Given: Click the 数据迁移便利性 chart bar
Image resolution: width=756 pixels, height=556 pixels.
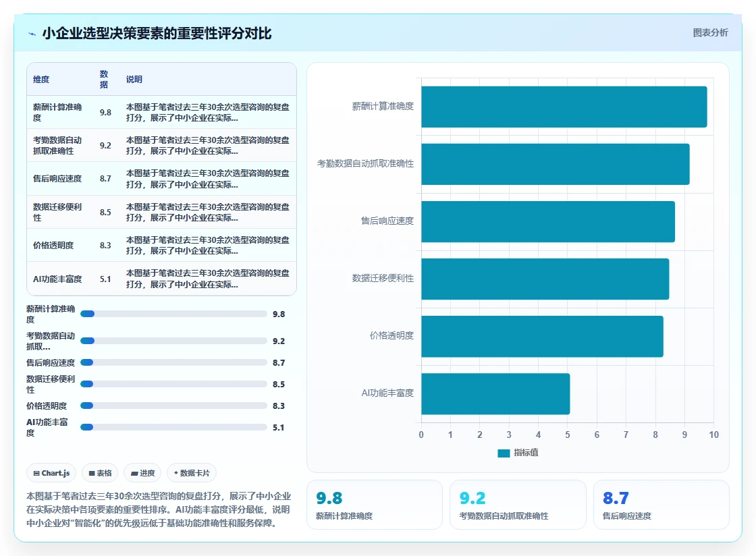Looking at the screenshot, I should pos(545,279).
